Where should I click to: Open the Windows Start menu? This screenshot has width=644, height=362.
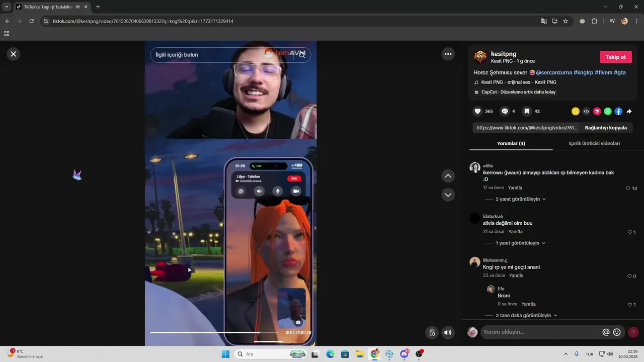225,354
